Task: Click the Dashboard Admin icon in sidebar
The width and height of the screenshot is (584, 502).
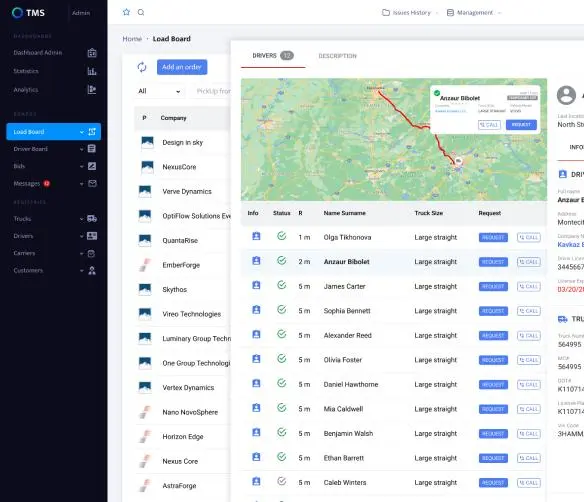Action: (92, 53)
